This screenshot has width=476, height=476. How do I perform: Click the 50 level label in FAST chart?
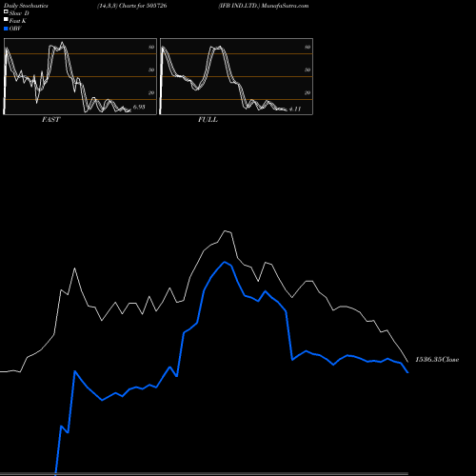[x=151, y=69]
